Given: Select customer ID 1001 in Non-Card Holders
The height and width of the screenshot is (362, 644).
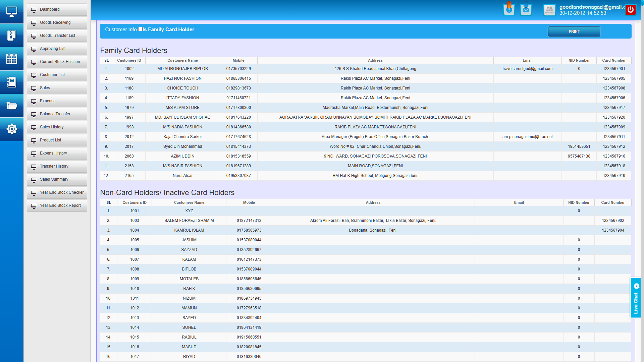Looking at the screenshot, I should tap(134, 210).
